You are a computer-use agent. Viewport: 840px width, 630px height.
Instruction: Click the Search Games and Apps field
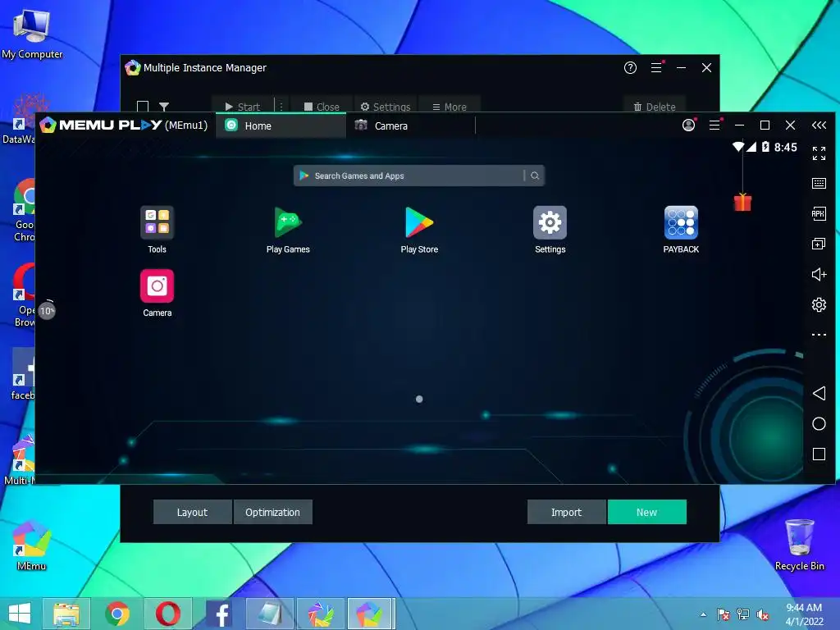click(x=419, y=176)
